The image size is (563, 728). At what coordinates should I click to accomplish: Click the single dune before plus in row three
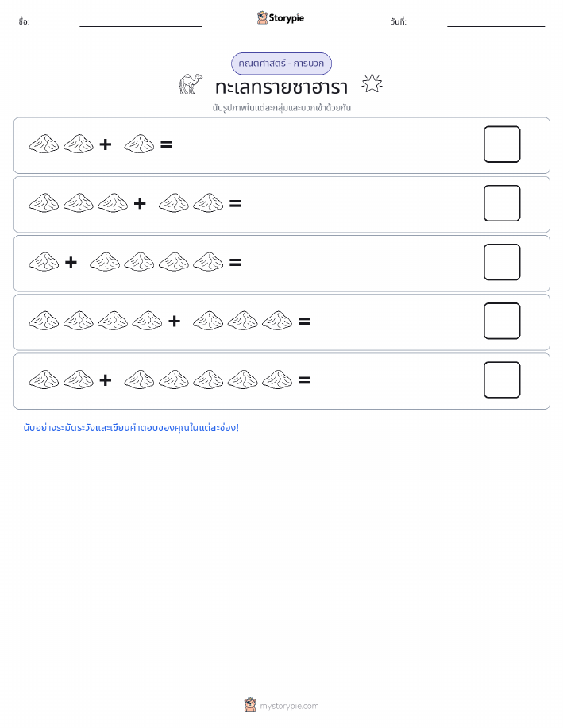tap(44, 262)
